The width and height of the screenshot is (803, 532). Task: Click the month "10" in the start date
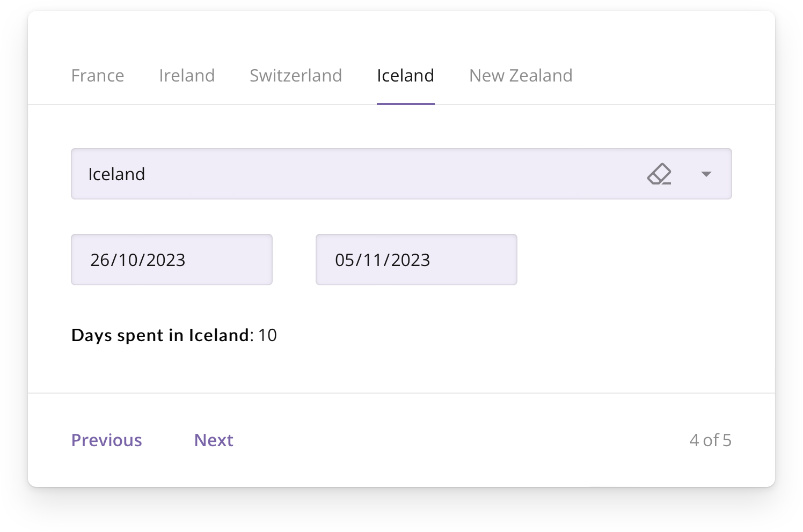128,260
